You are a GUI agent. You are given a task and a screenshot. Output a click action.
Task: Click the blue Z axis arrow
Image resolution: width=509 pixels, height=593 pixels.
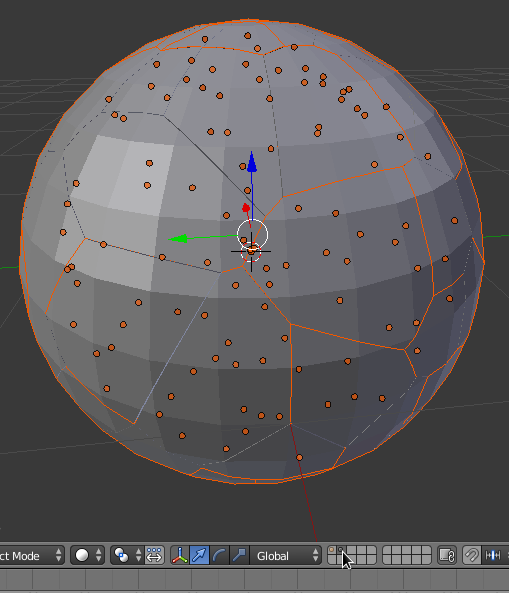pos(252,163)
